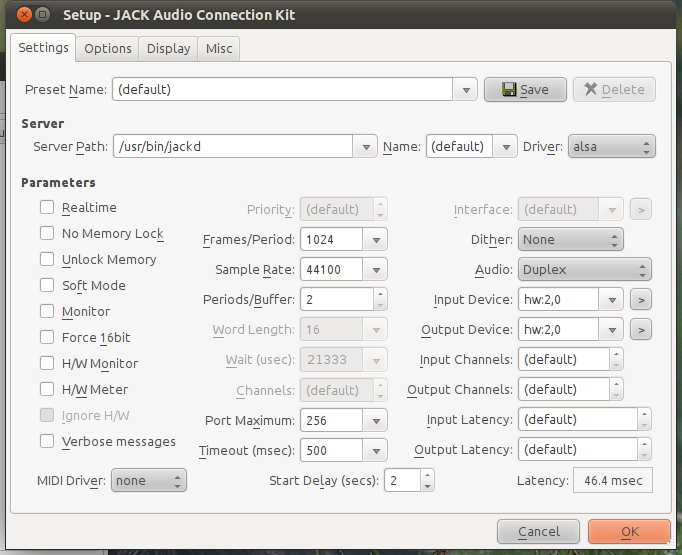Click the Cancel button

click(x=538, y=532)
